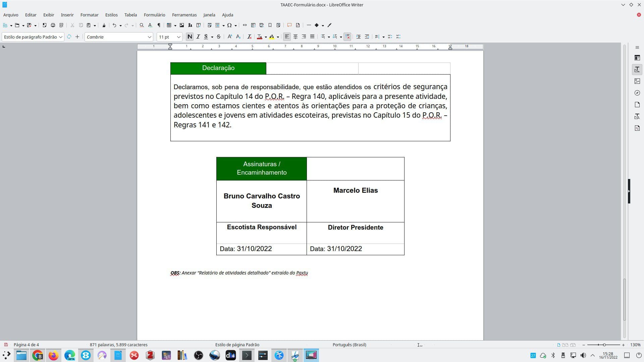The image size is (644, 362).
Task: Click Português (Brasil) language in status bar
Action: 349,345
